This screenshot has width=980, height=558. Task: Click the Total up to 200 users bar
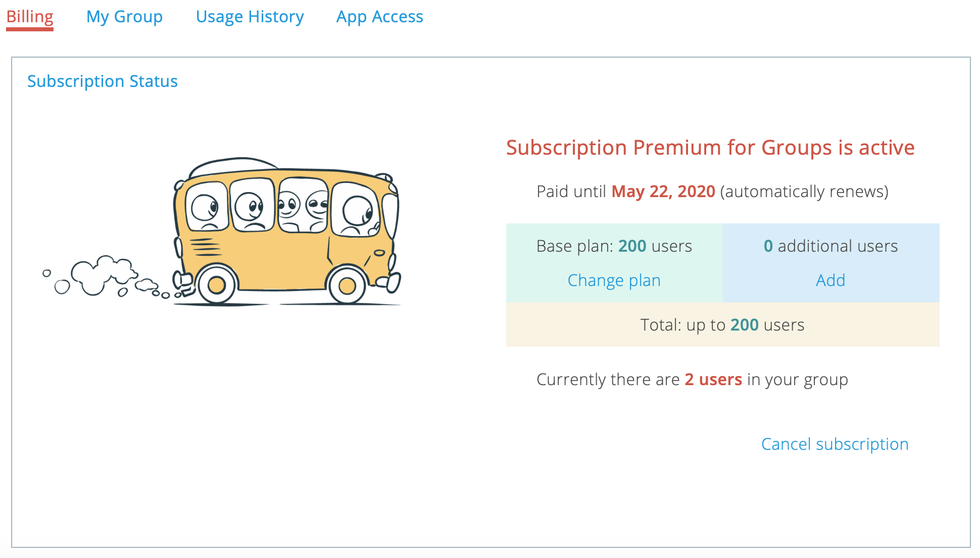(x=723, y=324)
